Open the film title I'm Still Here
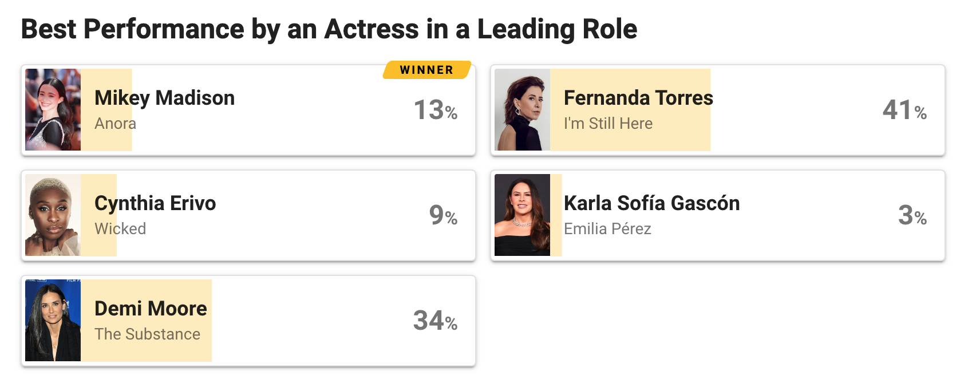980x379 pixels. [608, 124]
